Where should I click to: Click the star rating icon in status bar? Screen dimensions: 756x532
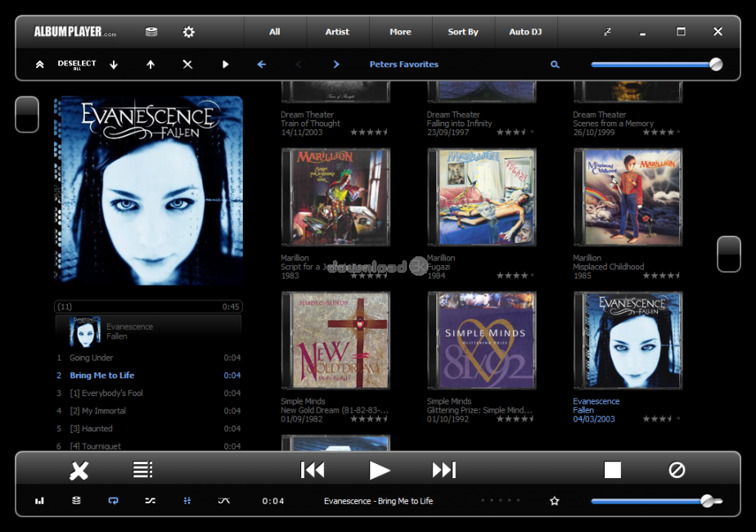555,500
